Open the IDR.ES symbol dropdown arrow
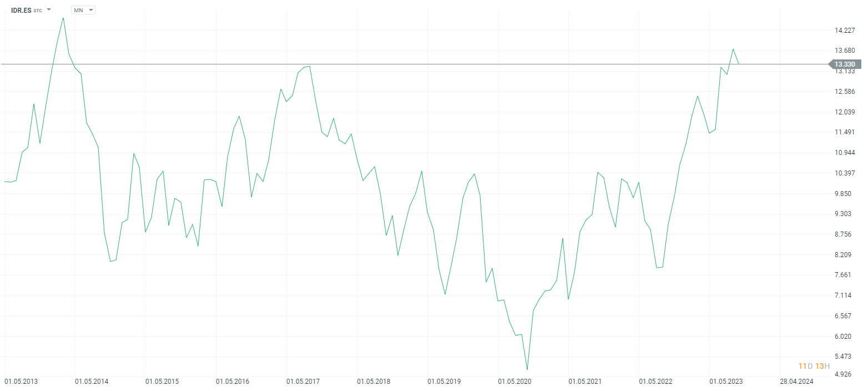 click(49, 10)
